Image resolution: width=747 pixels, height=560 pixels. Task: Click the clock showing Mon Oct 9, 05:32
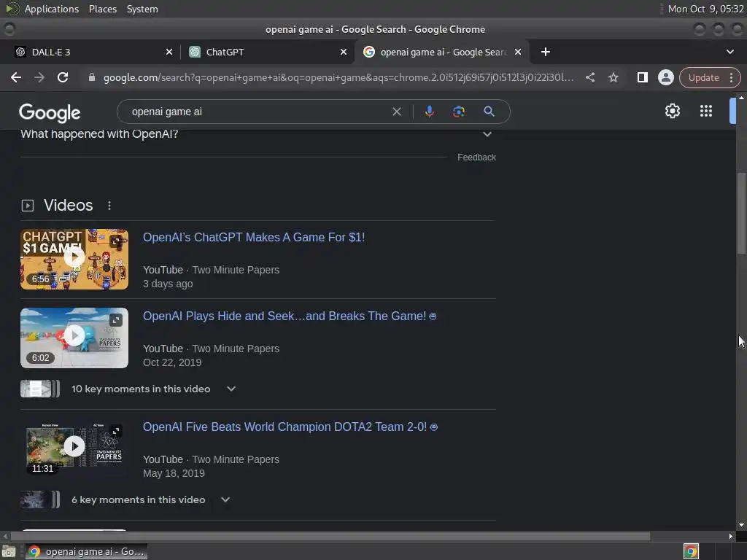705,9
